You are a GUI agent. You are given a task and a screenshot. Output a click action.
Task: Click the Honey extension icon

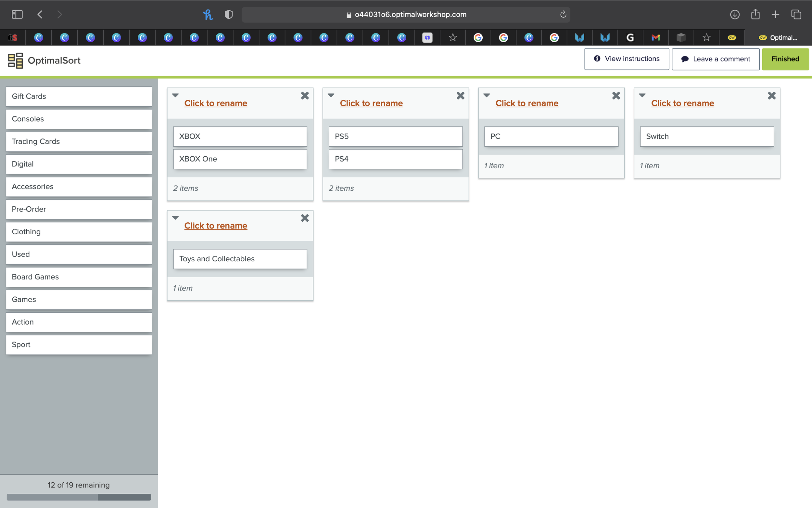tap(208, 14)
